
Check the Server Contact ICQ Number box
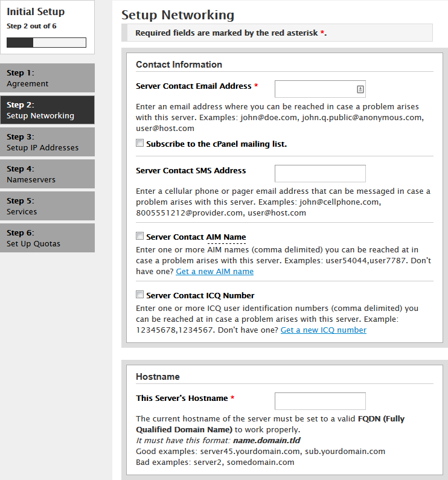pyautogui.click(x=139, y=295)
